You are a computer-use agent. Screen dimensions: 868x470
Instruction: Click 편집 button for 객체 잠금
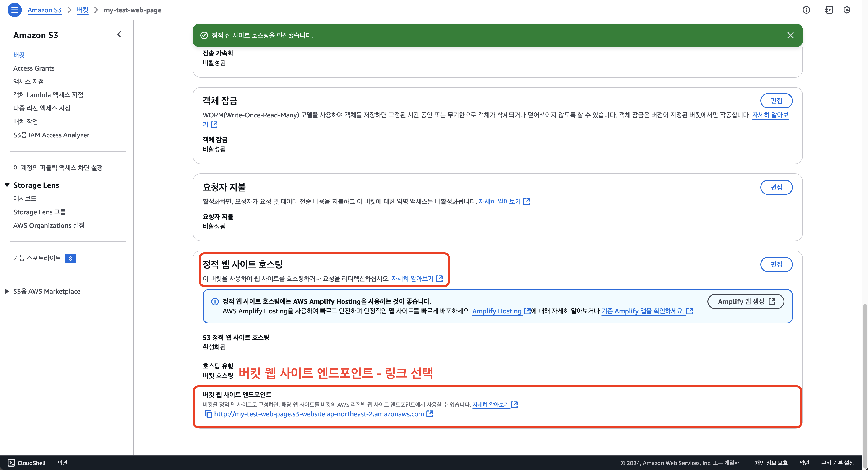click(776, 100)
